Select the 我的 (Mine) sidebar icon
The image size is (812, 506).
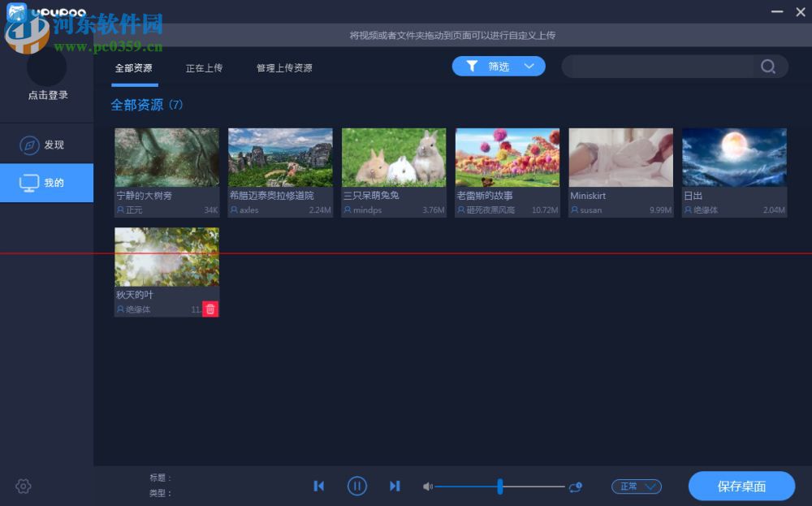[46, 183]
